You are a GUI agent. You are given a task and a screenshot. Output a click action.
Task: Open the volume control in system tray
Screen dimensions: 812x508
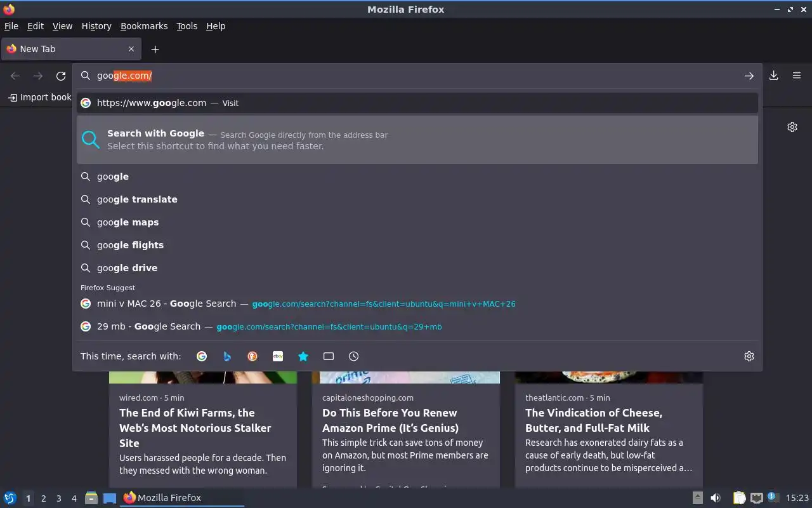point(716,498)
